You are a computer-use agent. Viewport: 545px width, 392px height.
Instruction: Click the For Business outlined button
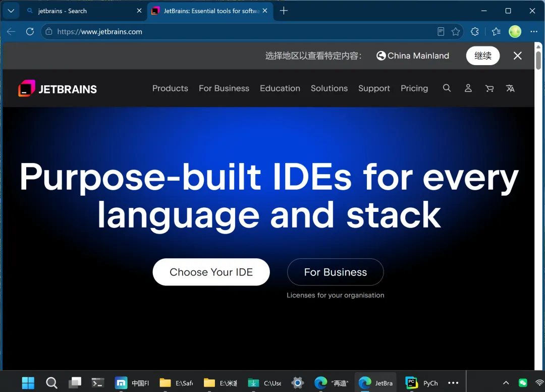point(336,272)
